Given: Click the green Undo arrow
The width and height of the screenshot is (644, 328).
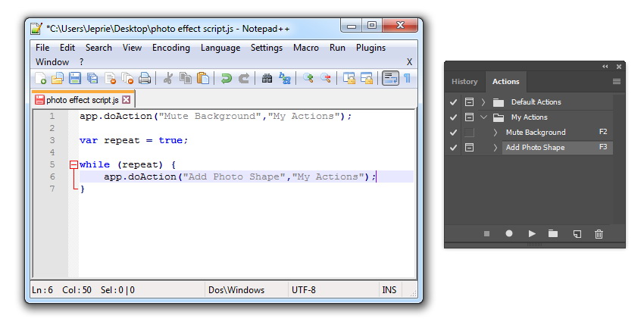Looking at the screenshot, I should point(226,78).
